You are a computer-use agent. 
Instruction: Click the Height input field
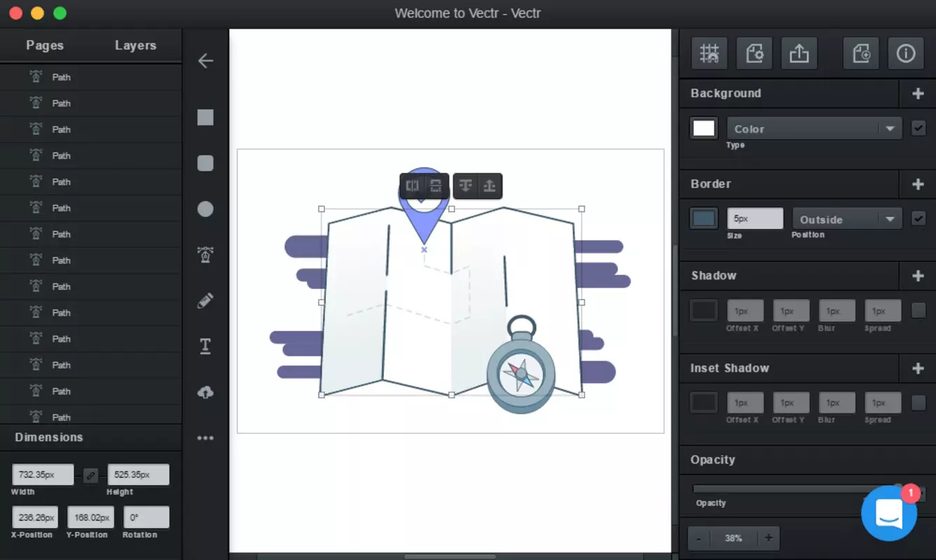click(x=138, y=475)
